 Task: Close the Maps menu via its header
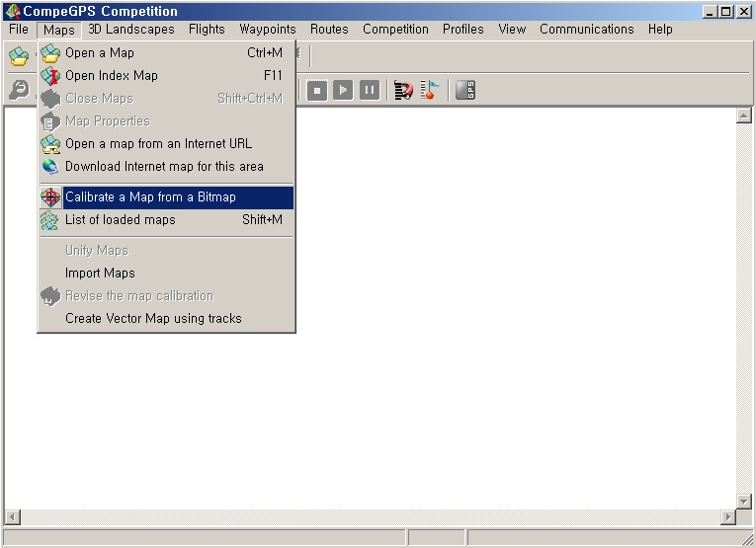point(59,30)
